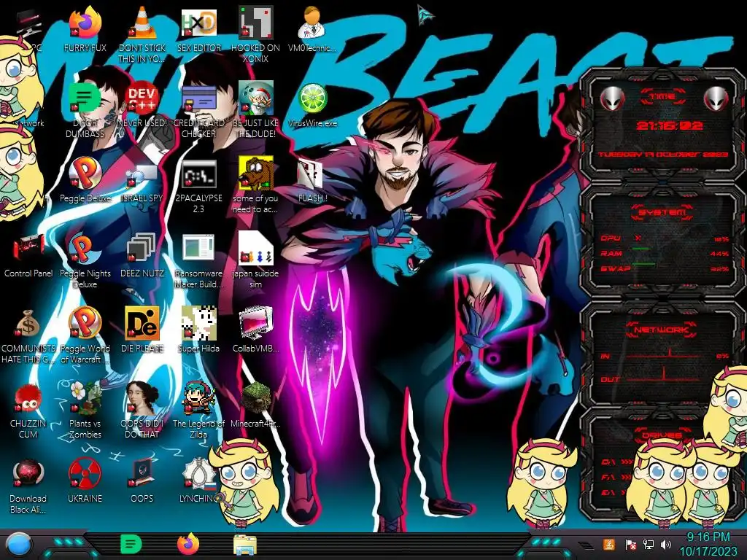747x560 pixels.
Task: Open the LYNCHING noose icon
Action: point(199,473)
